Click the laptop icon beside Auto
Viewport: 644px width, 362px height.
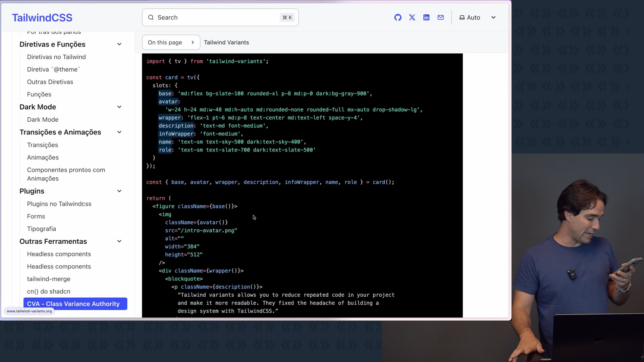click(462, 17)
